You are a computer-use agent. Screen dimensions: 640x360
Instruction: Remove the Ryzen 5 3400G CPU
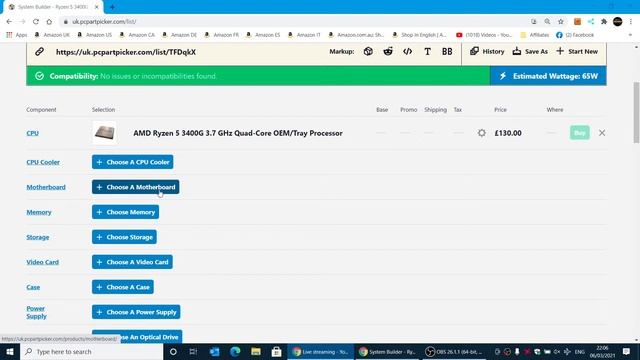(602, 133)
